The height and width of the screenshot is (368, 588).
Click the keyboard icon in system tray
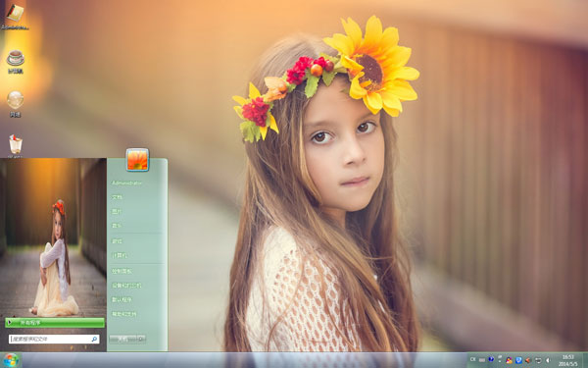tap(482, 360)
